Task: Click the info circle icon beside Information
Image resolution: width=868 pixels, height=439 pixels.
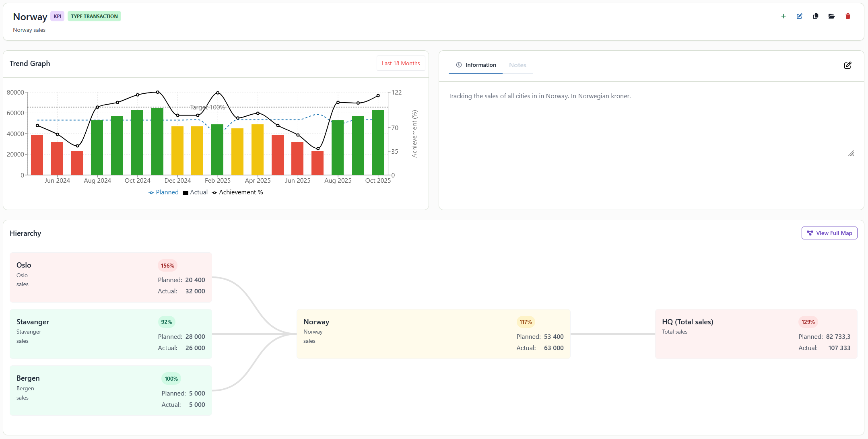Action: click(459, 65)
